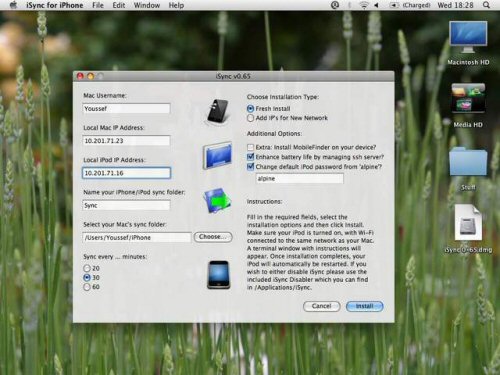This screenshot has height=375, width=500.
Task: Click the Mac Username field
Action: tap(126, 109)
